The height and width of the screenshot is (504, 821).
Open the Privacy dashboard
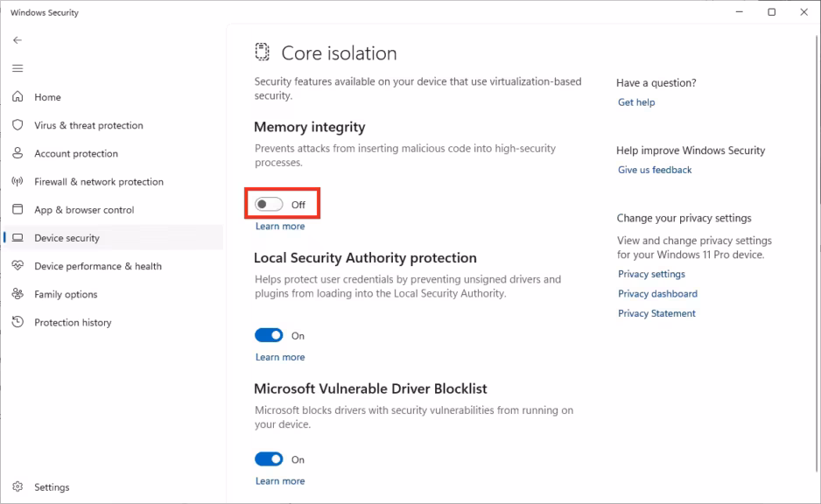[x=657, y=294]
